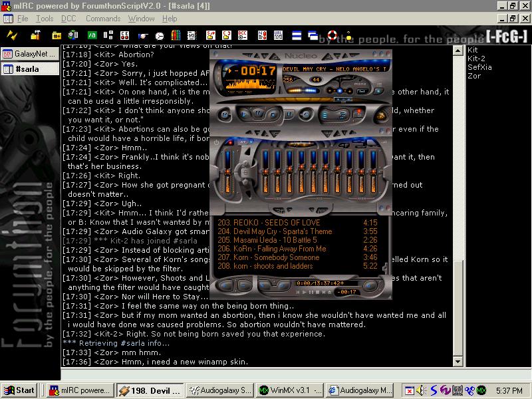Click the mIRC control icon left of File
532x399 pixels.
point(8,19)
